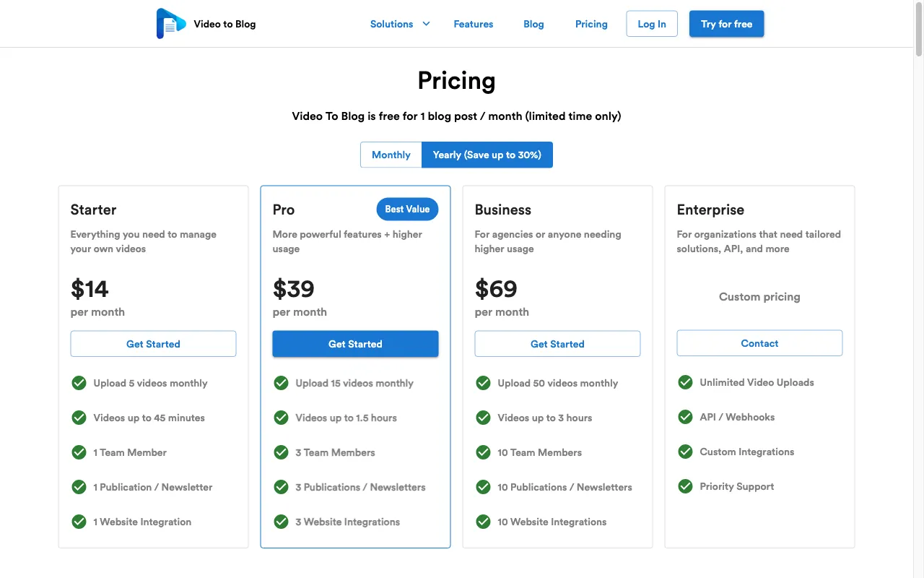Click checkmark beside API / Webhooks
The image size is (924, 578).
click(686, 417)
